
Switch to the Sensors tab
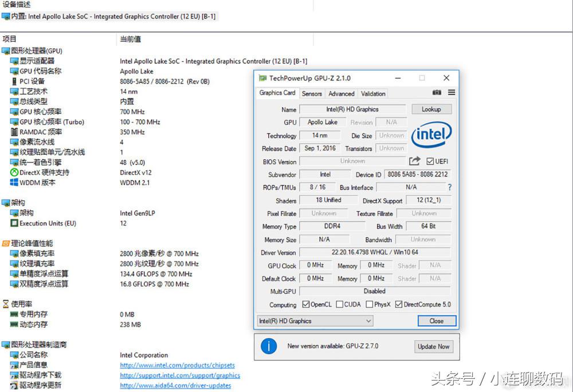coord(312,93)
